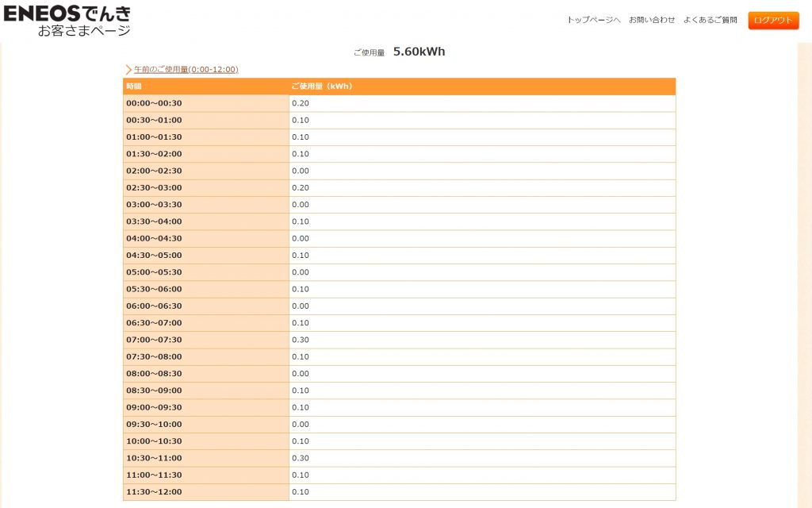Click the 0.30 usage for 10:30～11:00
812x508 pixels.
[x=301, y=458]
